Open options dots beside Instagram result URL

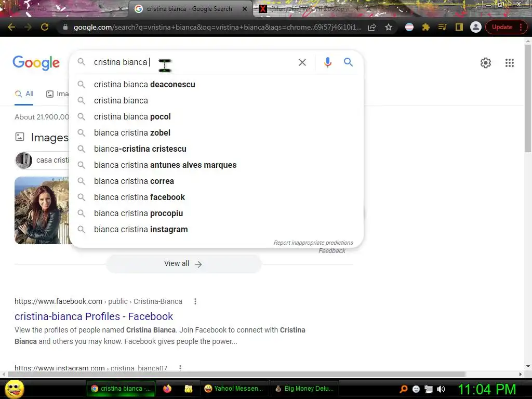point(180,368)
